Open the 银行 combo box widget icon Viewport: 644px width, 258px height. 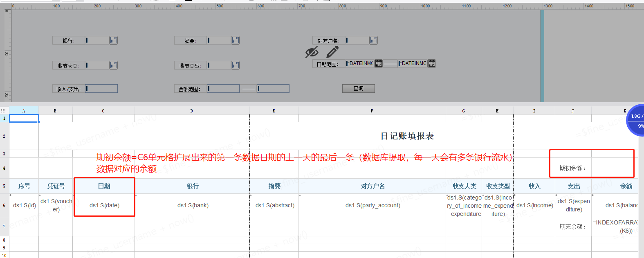(113, 40)
